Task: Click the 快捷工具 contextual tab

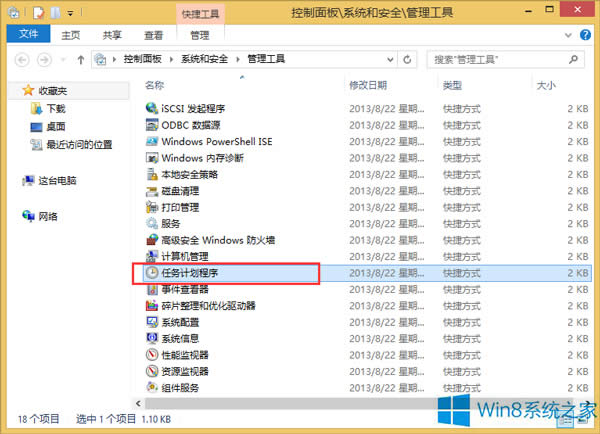Action: pos(201,14)
